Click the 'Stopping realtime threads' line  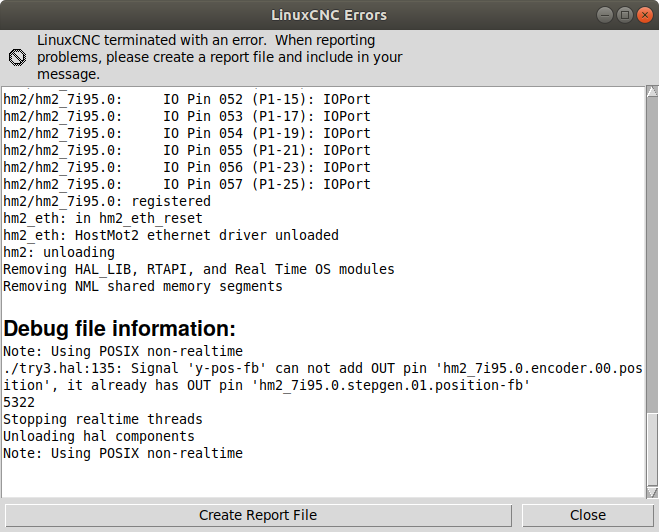pos(103,419)
